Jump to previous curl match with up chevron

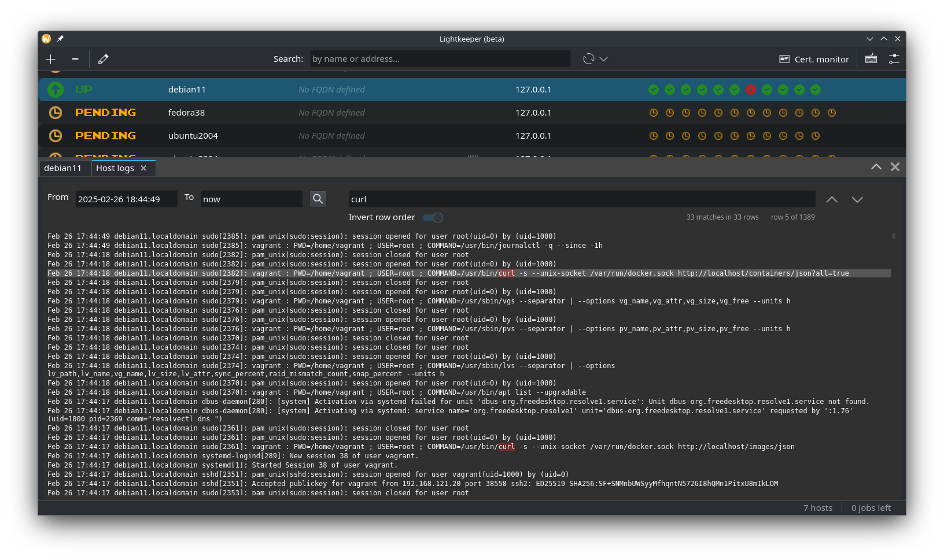pos(832,199)
